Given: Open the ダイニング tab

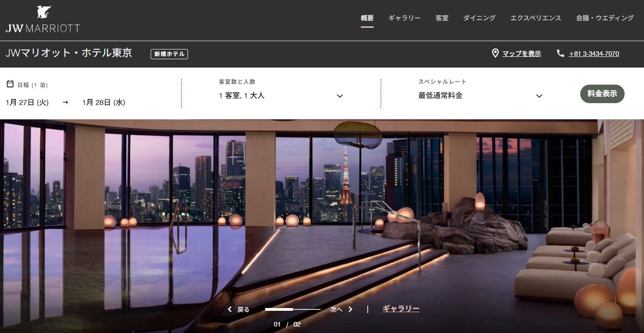Looking at the screenshot, I should point(479,18).
